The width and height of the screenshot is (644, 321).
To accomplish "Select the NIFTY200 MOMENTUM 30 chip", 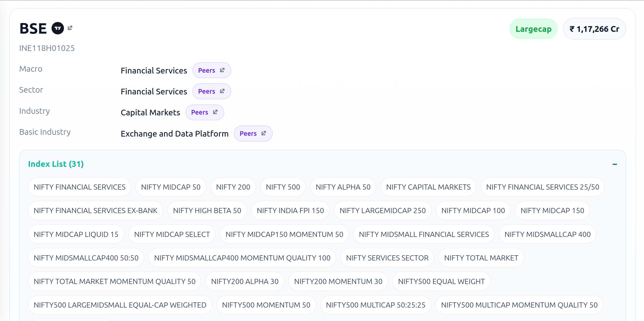I will tap(338, 281).
